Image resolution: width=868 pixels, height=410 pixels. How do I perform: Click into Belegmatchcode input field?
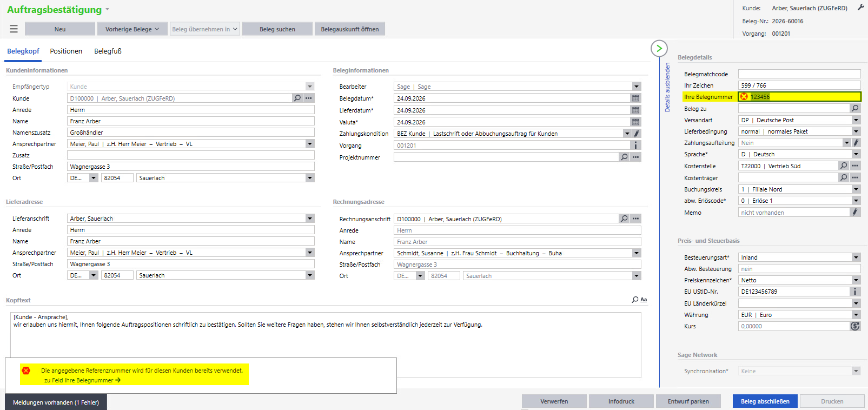(799, 74)
